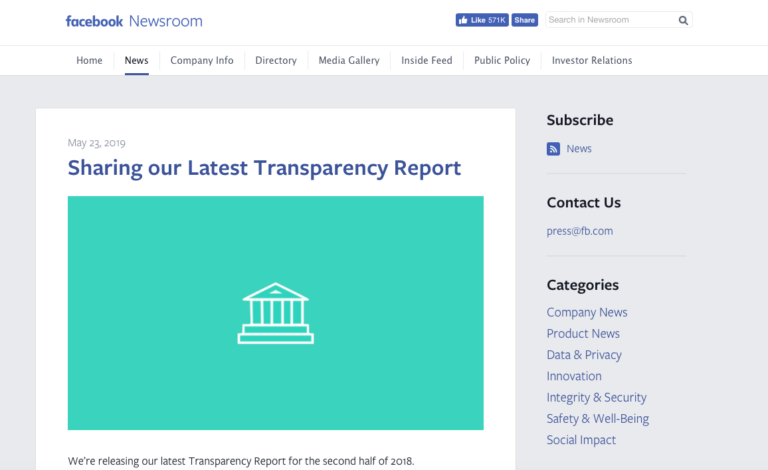Open the Data & Privacy category
Viewport: 768px width, 470px height.
click(584, 355)
